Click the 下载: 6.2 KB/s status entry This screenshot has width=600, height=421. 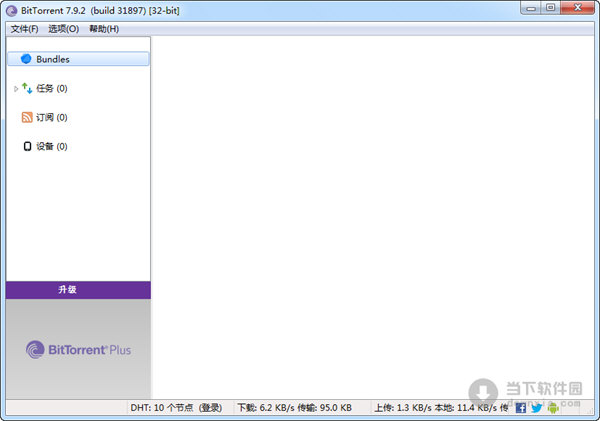(x=295, y=408)
